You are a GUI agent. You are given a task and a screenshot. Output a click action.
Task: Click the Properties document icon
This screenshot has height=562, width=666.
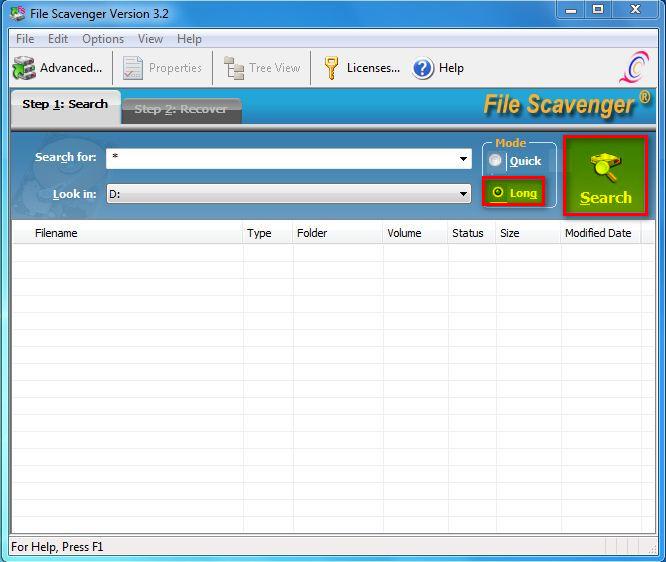pos(133,68)
